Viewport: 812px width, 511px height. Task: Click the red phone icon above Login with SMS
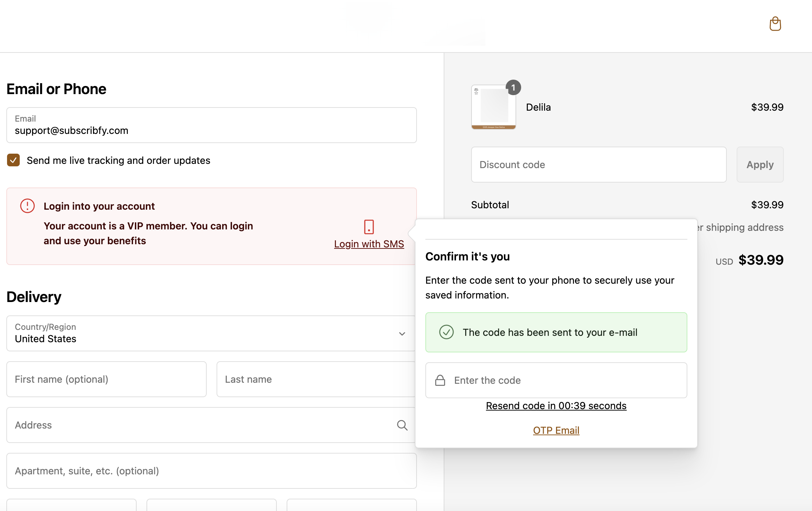point(368,228)
